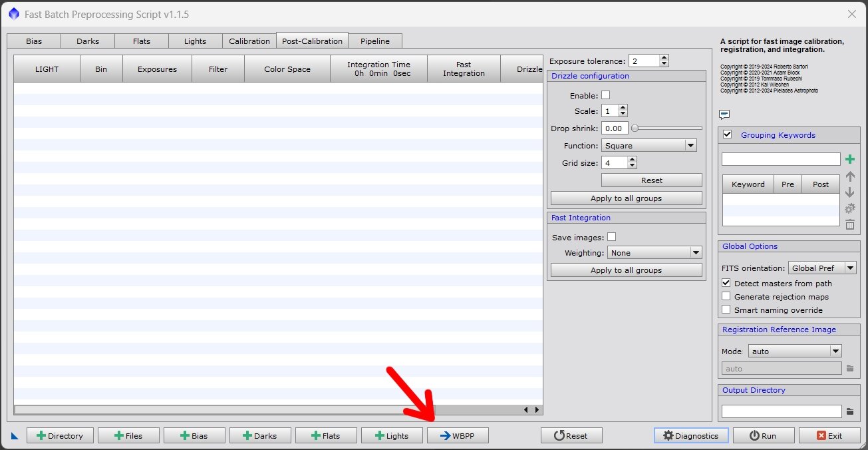
Task: Click the trash delete keyword icon
Action: point(849,224)
